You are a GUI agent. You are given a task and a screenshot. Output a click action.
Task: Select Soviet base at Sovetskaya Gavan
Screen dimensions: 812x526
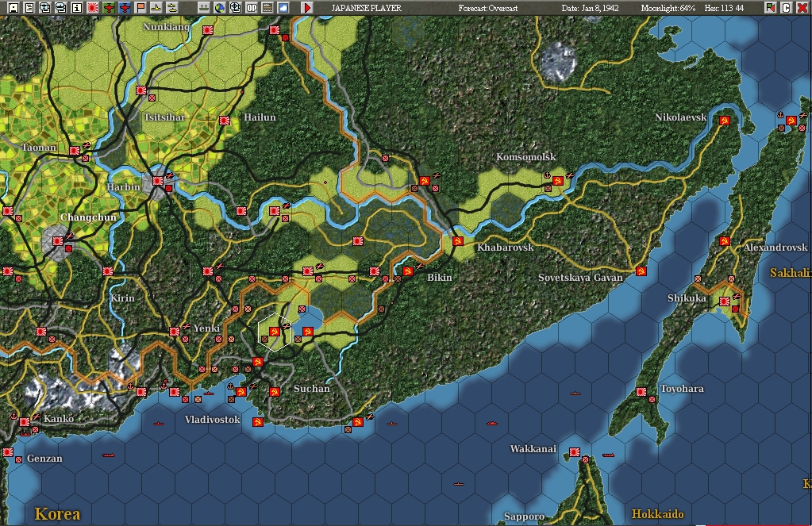(x=641, y=271)
